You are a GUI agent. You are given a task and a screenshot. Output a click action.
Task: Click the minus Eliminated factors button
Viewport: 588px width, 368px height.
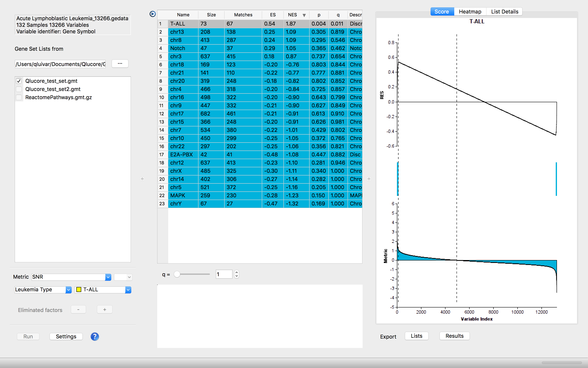pos(78,310)
